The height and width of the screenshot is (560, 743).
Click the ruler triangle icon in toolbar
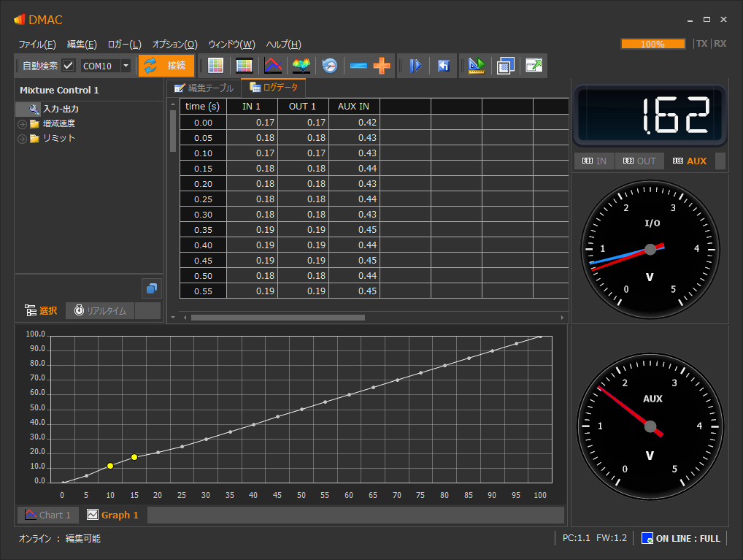tap(477, 66)
